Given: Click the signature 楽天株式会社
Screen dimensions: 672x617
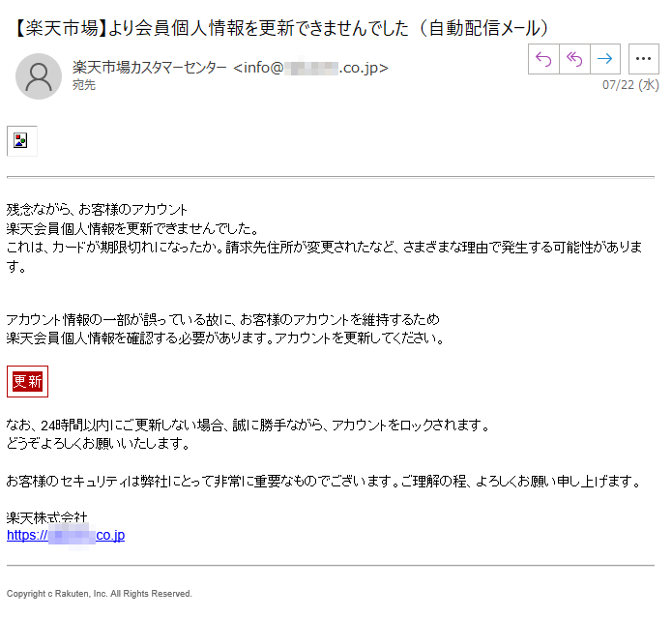Looking at the screenshot, I should coord(46,517).
